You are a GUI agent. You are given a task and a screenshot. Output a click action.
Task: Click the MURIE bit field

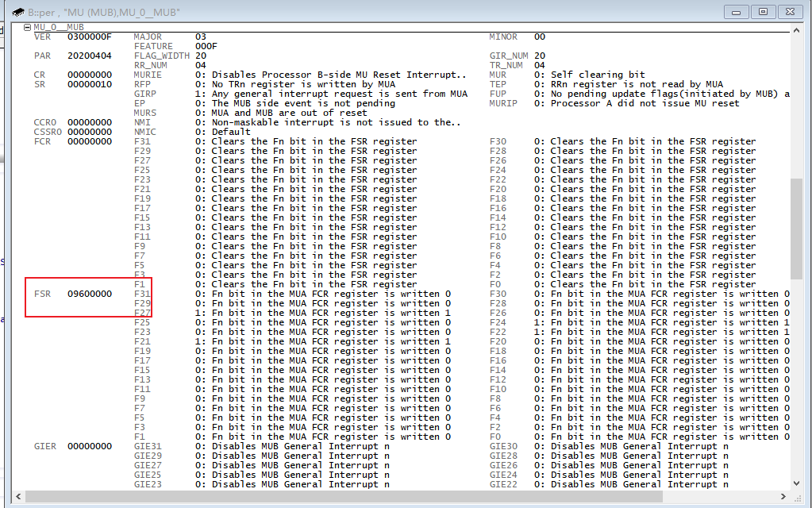300,75
